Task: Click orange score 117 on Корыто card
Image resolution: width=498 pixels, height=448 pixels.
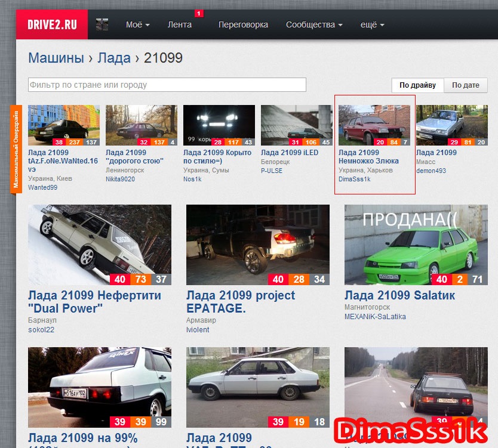Action: (233, 142)
